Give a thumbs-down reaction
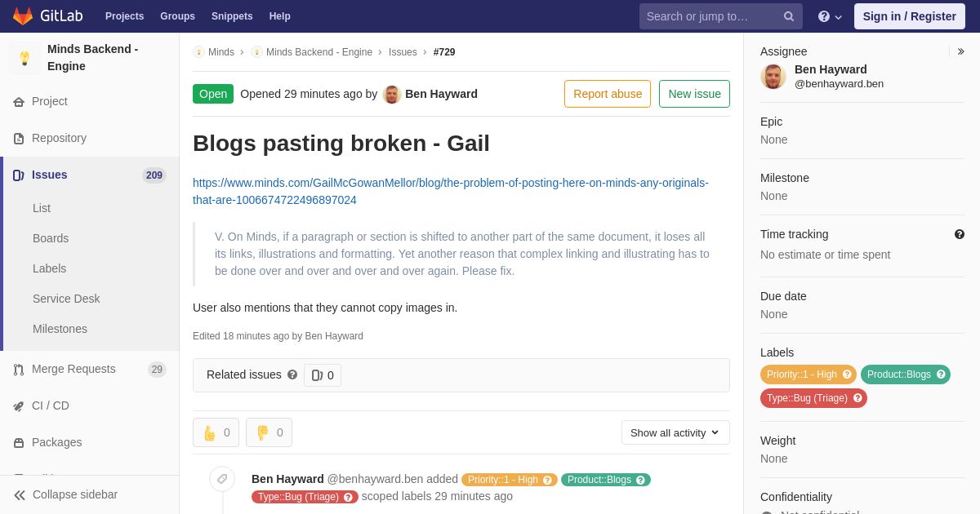This screenshot has height=514, width=980. coord(269,432)
